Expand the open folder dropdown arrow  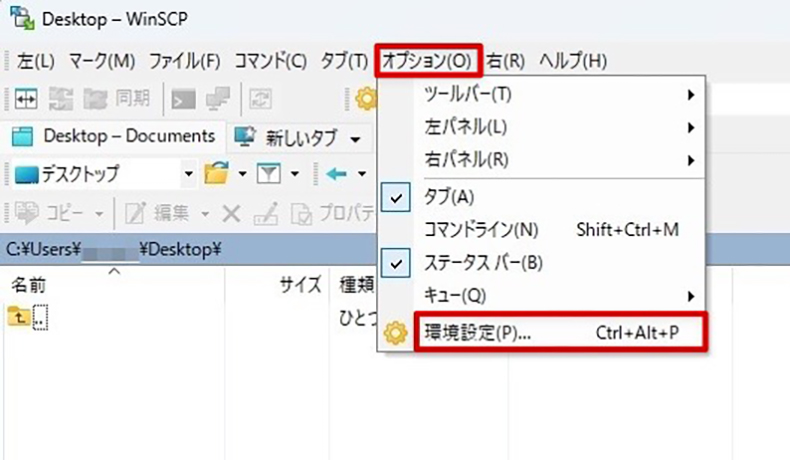click(x=242, y=174)
